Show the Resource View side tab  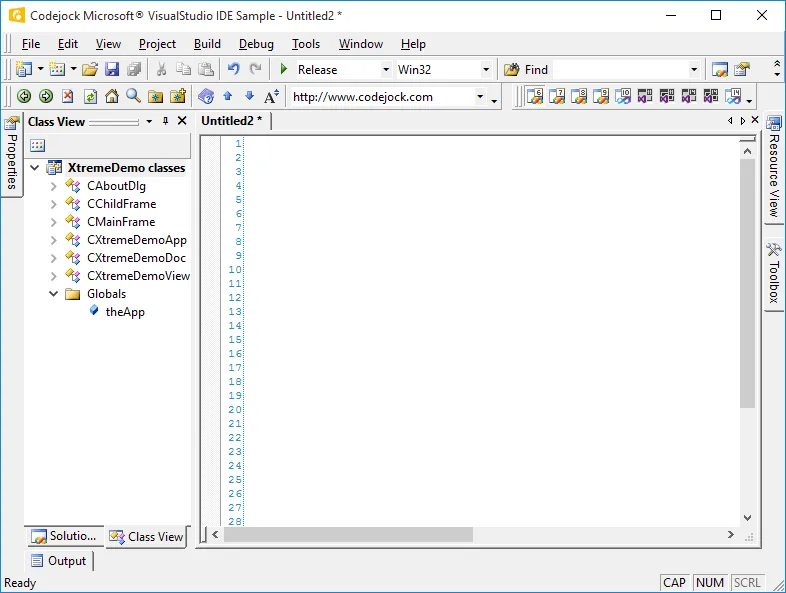(774, 167)
